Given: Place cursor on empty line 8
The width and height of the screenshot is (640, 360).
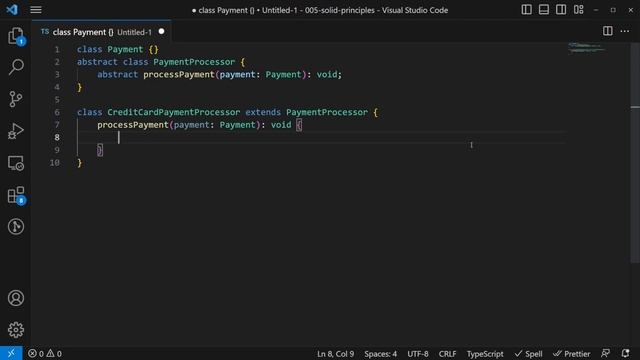Looking at the screenshot, I should [321, 138].
